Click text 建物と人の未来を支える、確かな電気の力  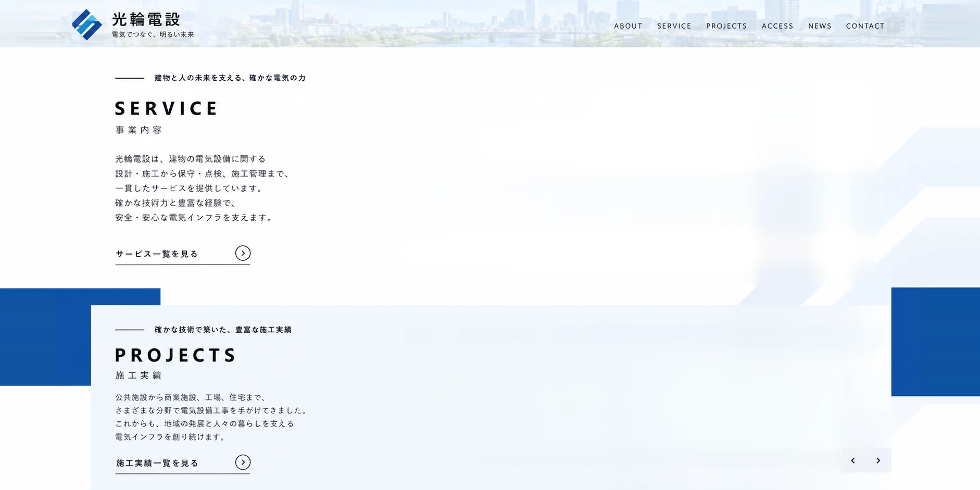230,78
